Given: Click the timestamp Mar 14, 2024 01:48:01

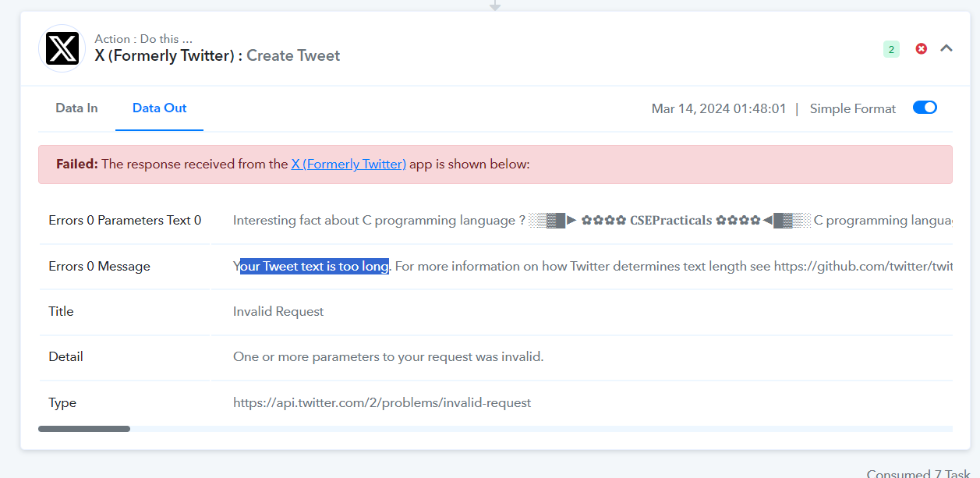Looking at the screenshot, I should click(719, 108).
